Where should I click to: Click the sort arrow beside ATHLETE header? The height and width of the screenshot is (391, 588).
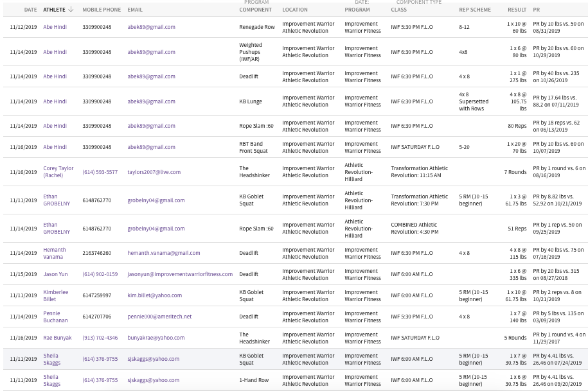coord(71,10)
